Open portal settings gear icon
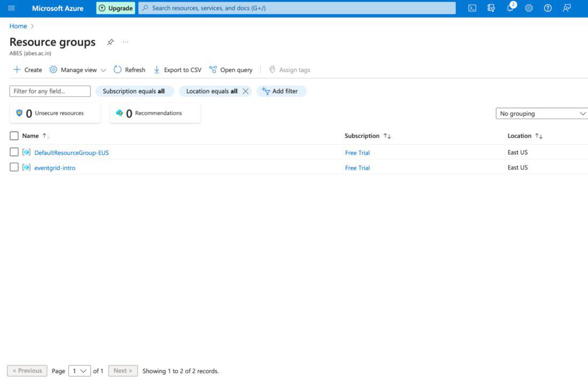Screen dimensions: 588x386 [x=529, y=8]
